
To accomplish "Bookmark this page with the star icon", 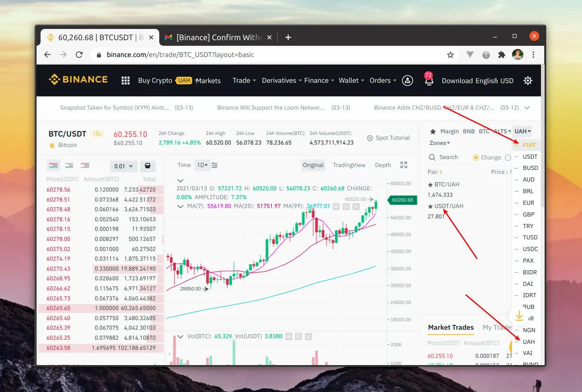I will 450,55.
